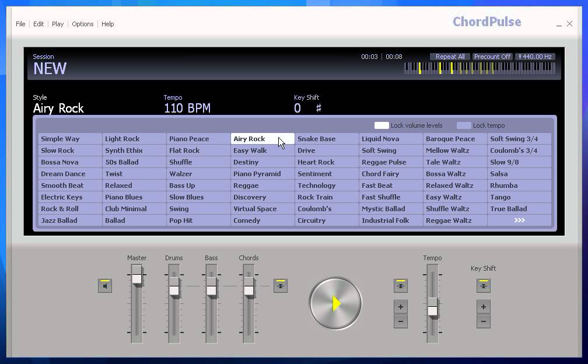Open the File menu
Screen dimensions: 588x364
pyautogui.click(x=20, y=24)
